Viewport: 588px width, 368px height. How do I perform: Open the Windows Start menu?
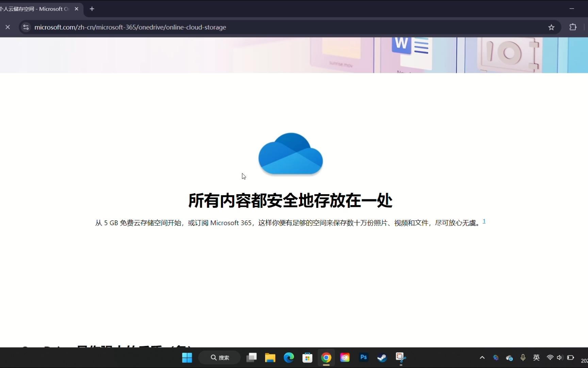click(x=187, y=357)
